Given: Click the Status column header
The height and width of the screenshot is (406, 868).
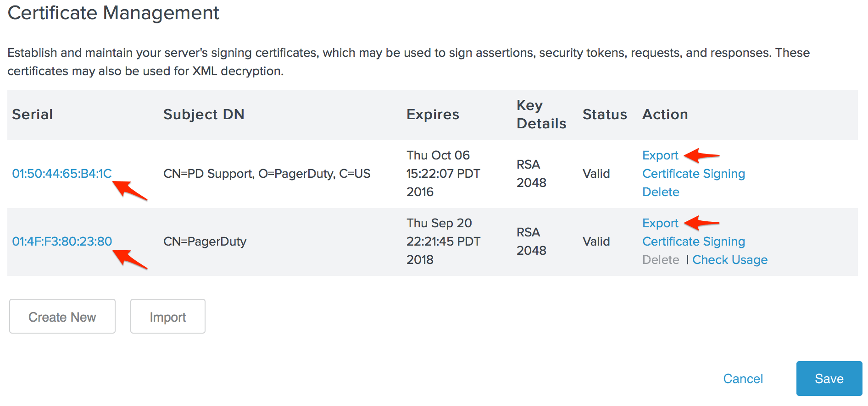Looking at the screenshot, I should (x=604, y=115).
